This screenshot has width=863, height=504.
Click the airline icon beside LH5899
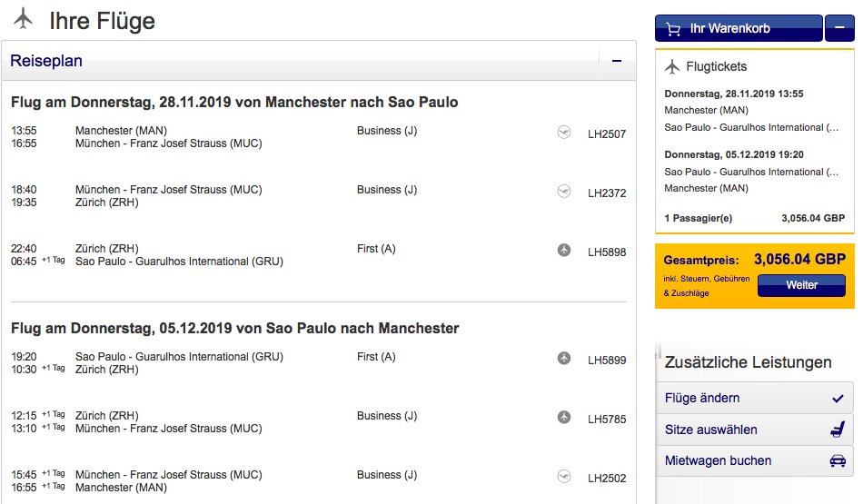(564, 359)
